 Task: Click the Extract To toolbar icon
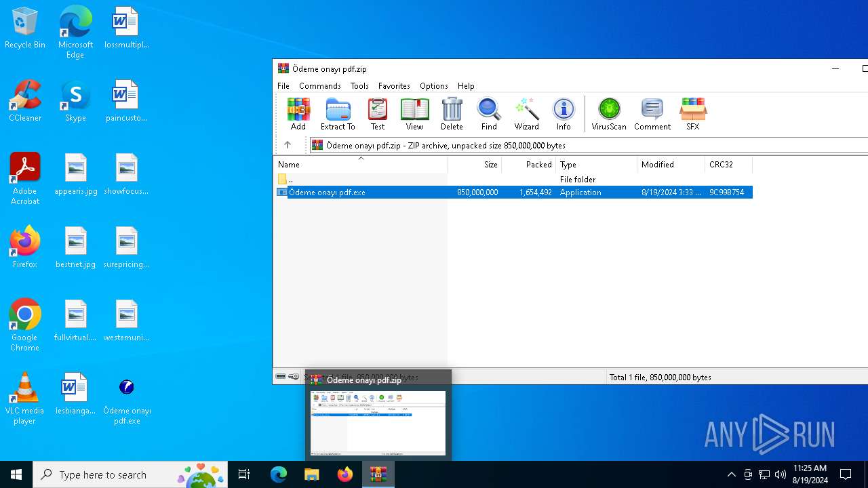click(x=338, y=114)
